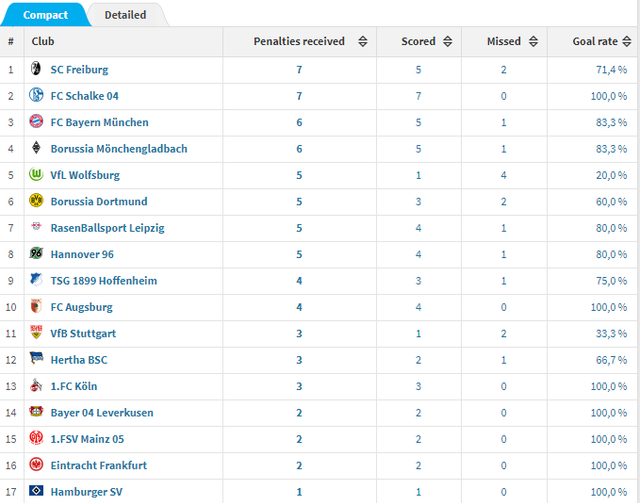Sort table using Missed column arrows
Viewport: 640px width, 503px height.
tap(533, 41)
